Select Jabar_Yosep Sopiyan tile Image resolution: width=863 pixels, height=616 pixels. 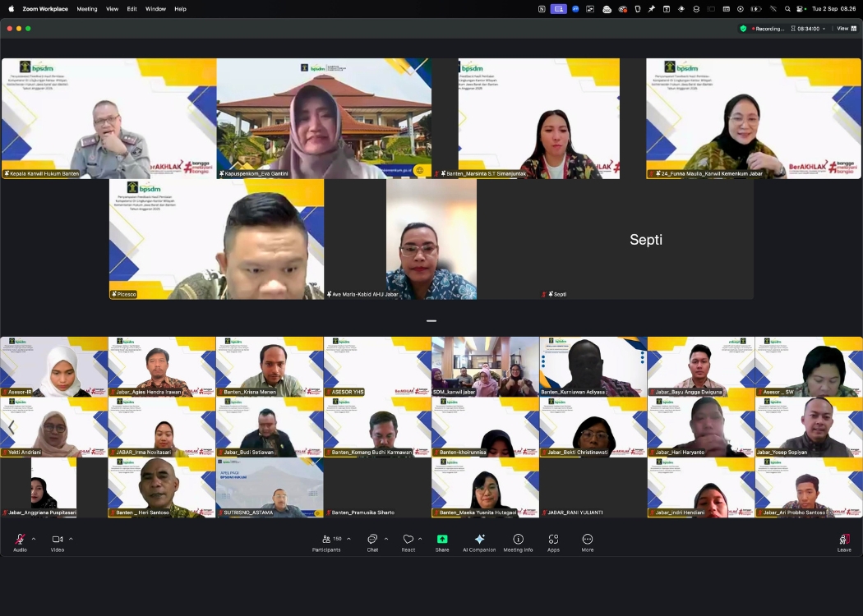point(809,427)
